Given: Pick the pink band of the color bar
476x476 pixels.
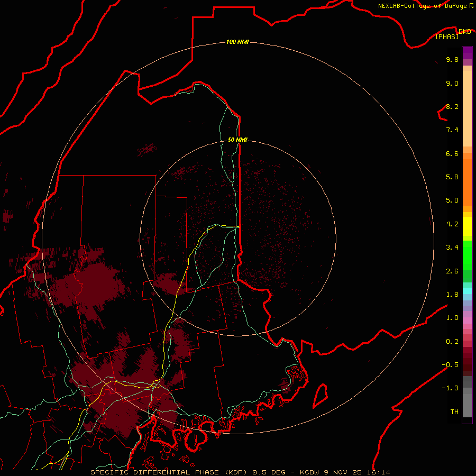Looking at the screenshot, I should pos(467,321).
